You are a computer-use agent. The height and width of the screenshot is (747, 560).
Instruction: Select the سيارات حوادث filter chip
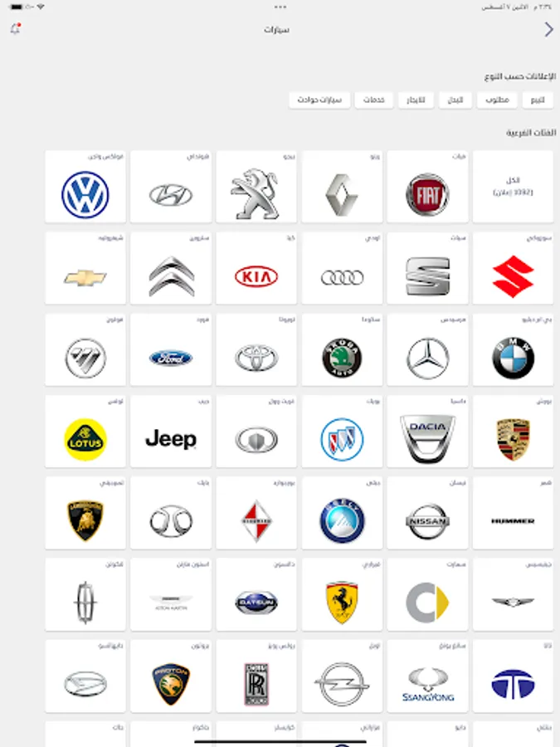(x=319, y=100)
